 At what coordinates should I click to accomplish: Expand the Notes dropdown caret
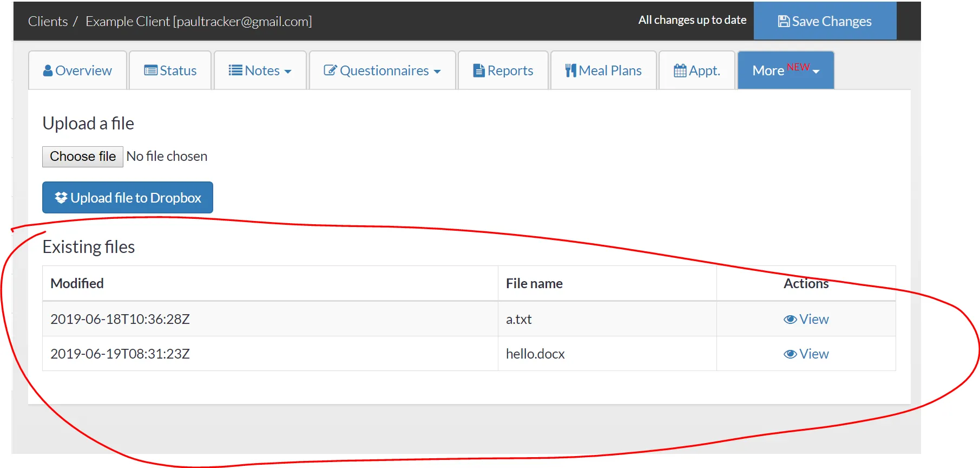click(288, 71)
